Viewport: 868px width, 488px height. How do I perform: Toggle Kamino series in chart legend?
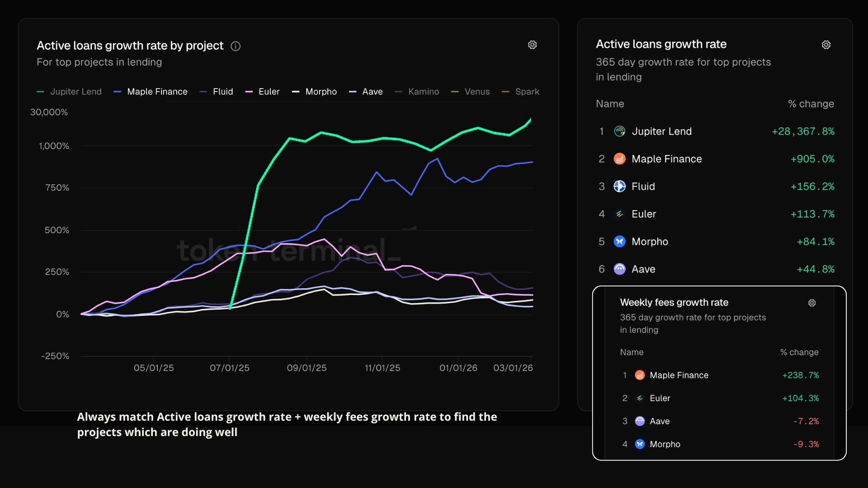(423, 92)
